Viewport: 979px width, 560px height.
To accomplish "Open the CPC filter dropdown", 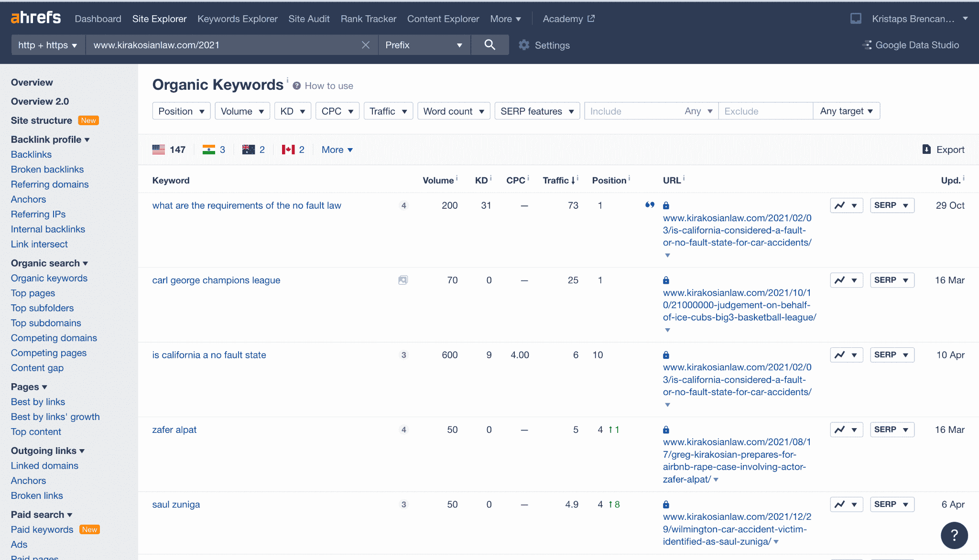I will click(337, 111).
